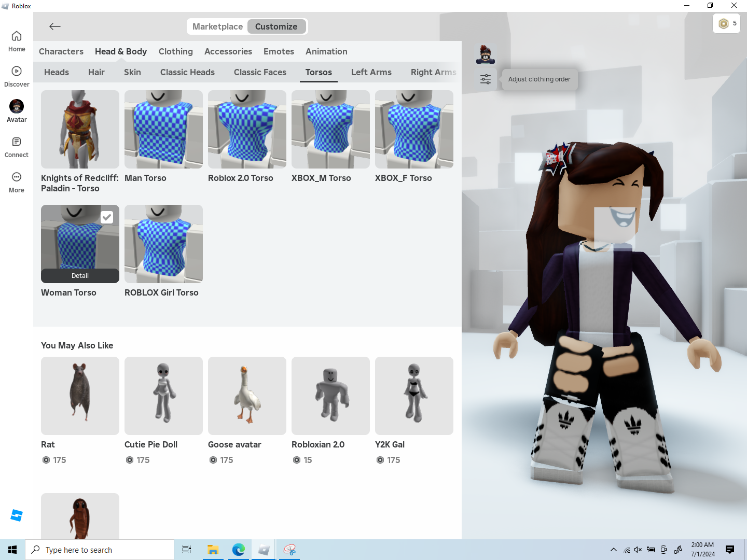Image resolution: width=747 pixels, height=560 pixels.
Task: Equip the XBOX_F Torso item
Action: [x=414, y=129]
